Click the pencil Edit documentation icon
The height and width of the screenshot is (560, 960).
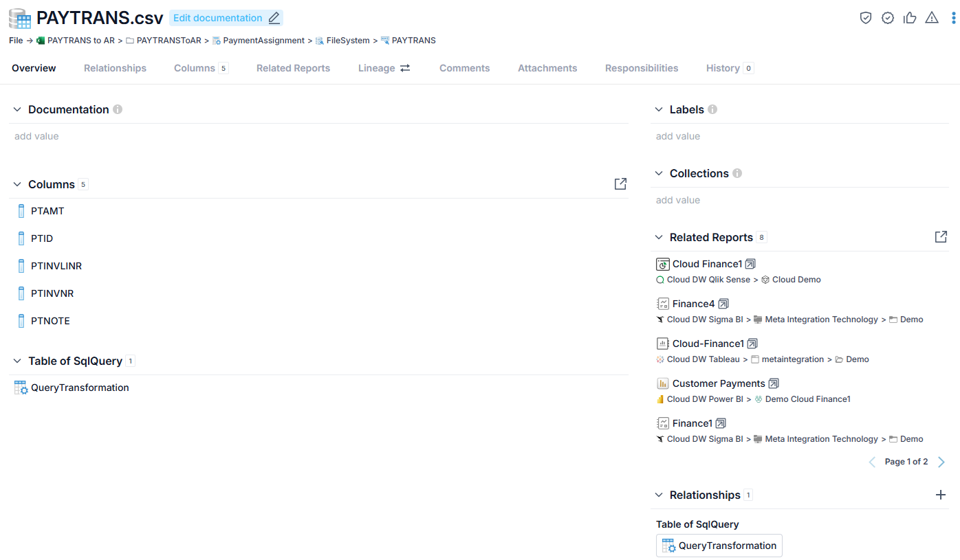[x=274, y=18]
